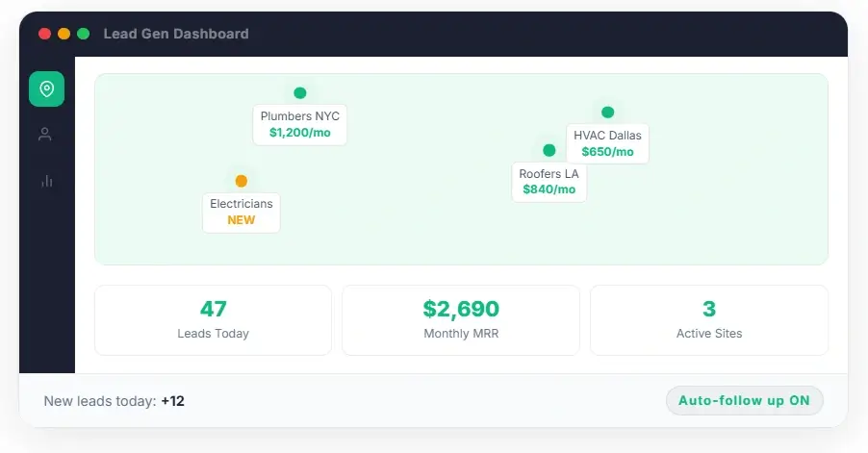Open the Electricians NEW label card

(x=242, y=213)
